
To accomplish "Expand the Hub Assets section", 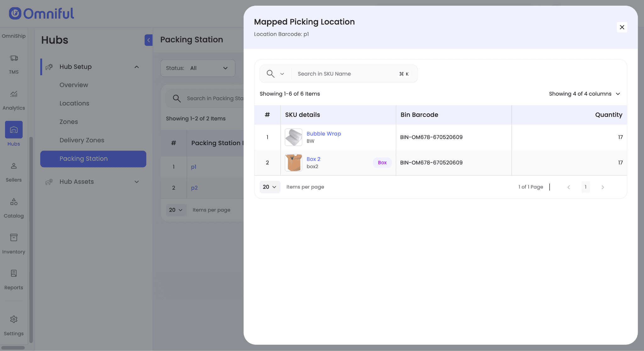I will click(x=136, y=182).
